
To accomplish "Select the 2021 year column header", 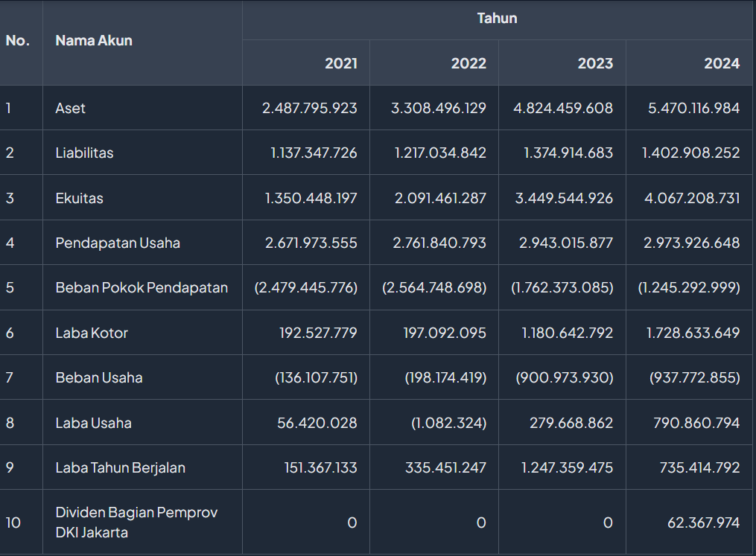I will click(340, 63).
